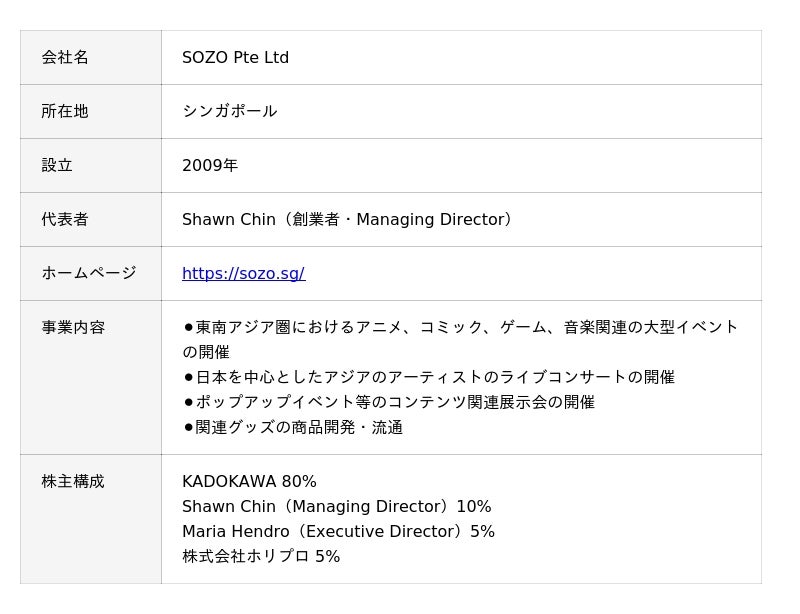
Task: Select the ライブコンサート bullet line
Action: pyautogui.click(x=429, y=377)
